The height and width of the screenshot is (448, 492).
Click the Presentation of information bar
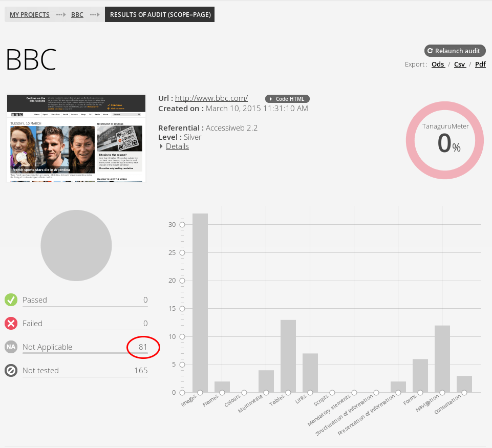point(398,387)
